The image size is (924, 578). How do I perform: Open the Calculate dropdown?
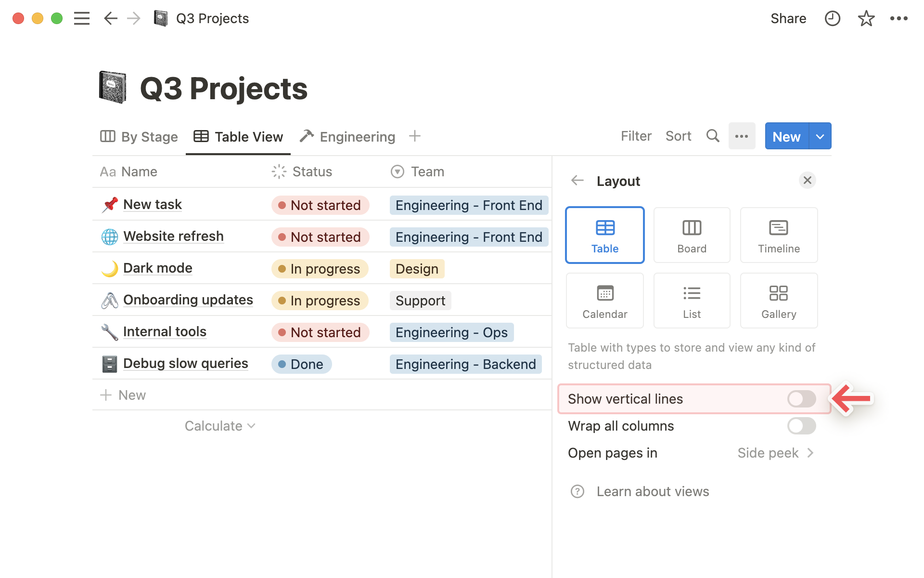220,426
